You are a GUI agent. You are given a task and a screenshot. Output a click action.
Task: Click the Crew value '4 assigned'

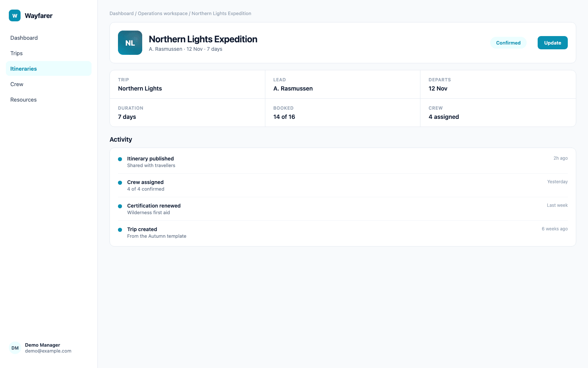444,117
